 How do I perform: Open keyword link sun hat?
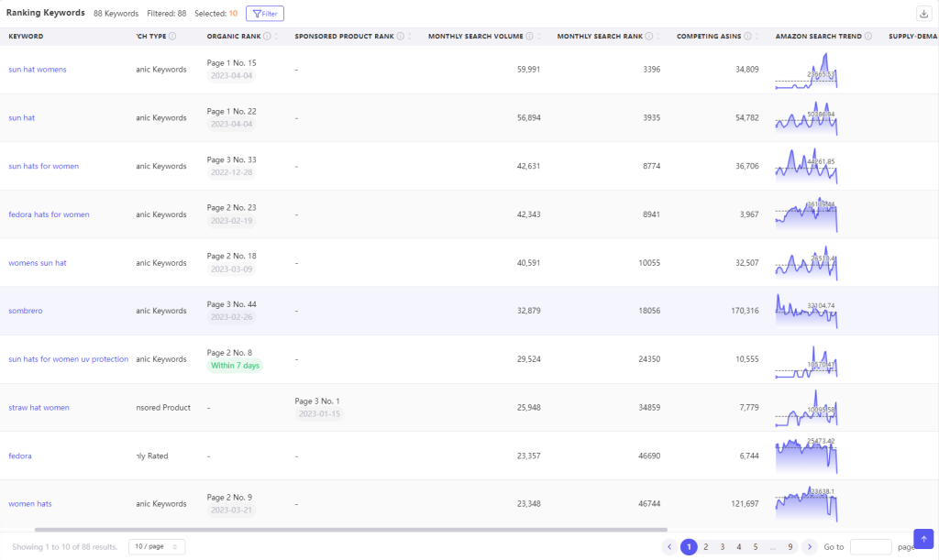pyautogui.click(x=22, y=118)
